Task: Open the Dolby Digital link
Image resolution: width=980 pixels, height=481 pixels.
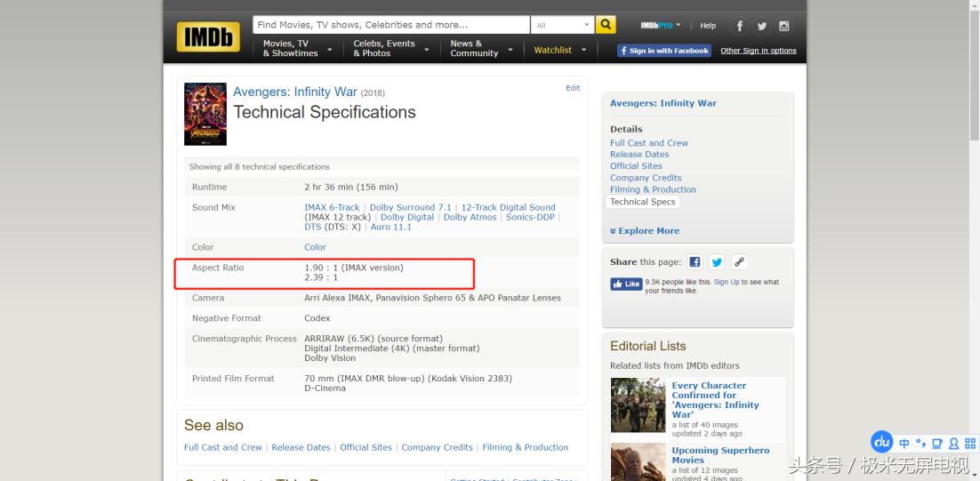Action: [x=407, y=218]
